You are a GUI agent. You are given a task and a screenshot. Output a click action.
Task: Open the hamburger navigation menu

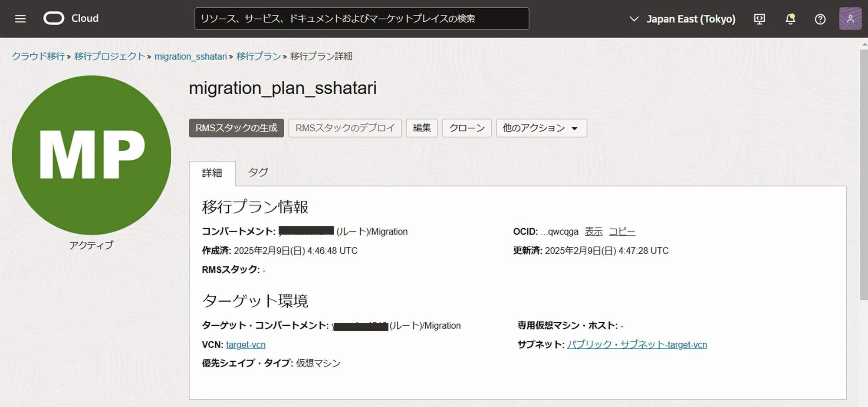pyautogui.click(x=20, y=19)
